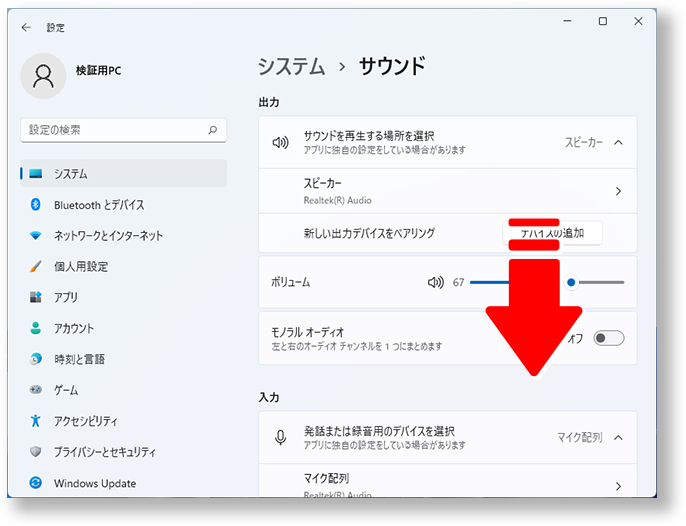
Task: Open スピーカー properties via its chevron
Action: click(x=618, y=191)
